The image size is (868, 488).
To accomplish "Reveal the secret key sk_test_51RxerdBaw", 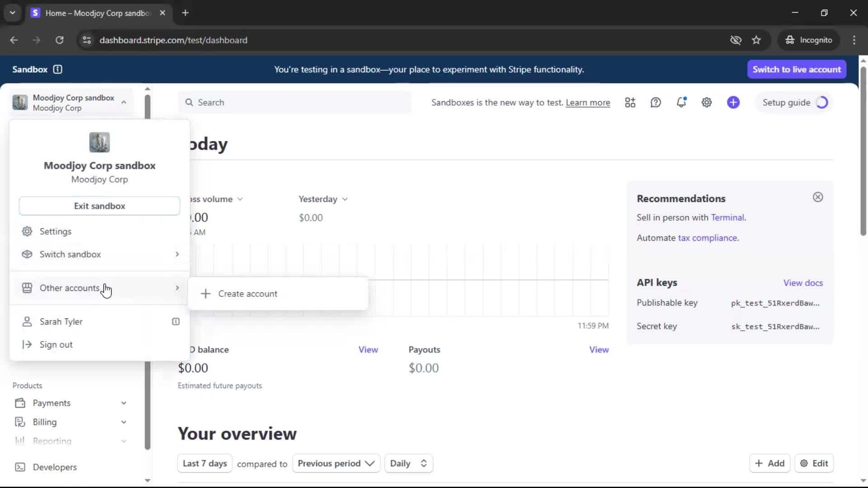I will (775, 327).
